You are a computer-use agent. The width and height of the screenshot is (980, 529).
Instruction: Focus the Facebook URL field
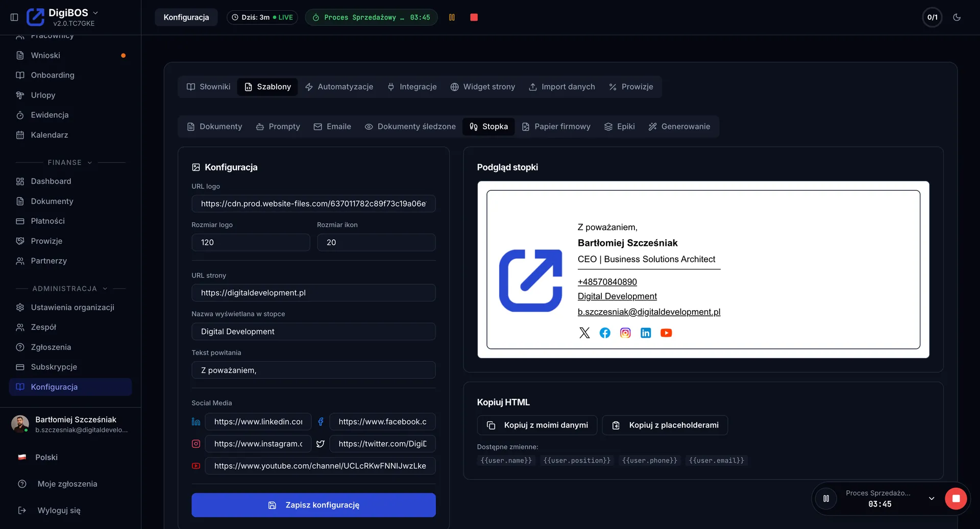tap(382, 422)
